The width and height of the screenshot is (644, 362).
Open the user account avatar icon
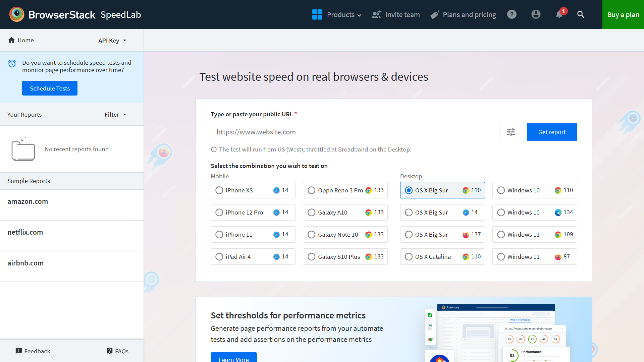click(x=536, y=14)
